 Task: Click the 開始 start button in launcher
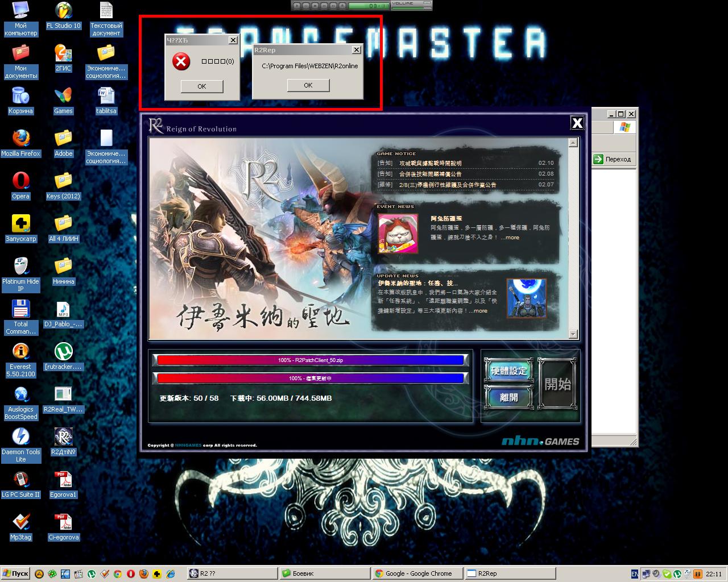(x=557, y=384)
